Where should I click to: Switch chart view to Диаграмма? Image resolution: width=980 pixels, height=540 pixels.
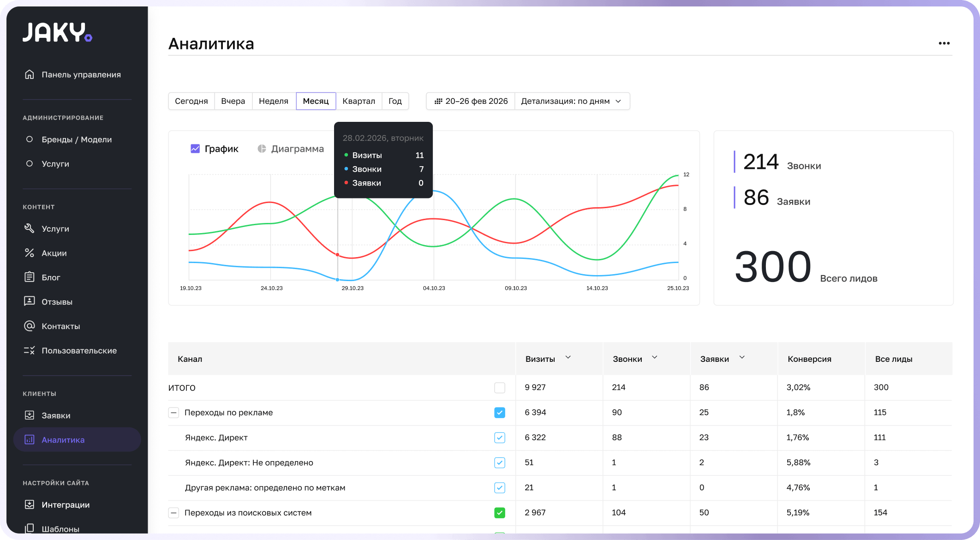pyautogui.click(x=291, y=149)
